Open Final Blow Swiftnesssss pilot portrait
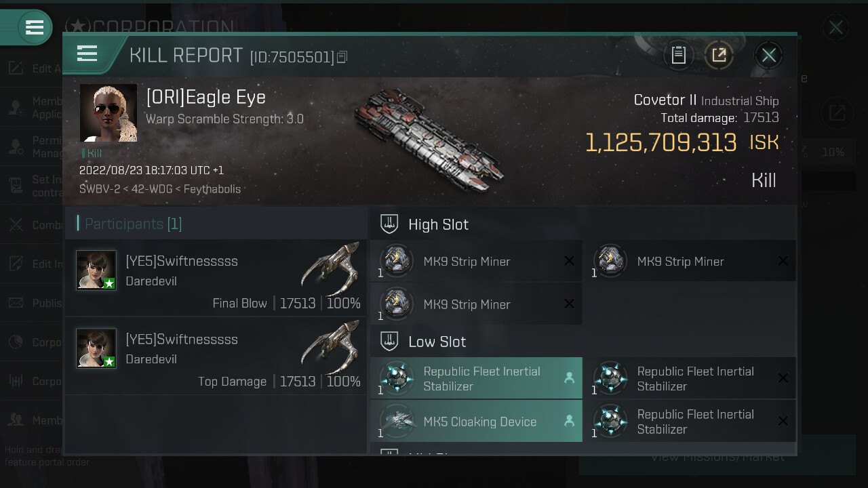The image size is (868, 488). pyautogui.click(x=96, y=270)
